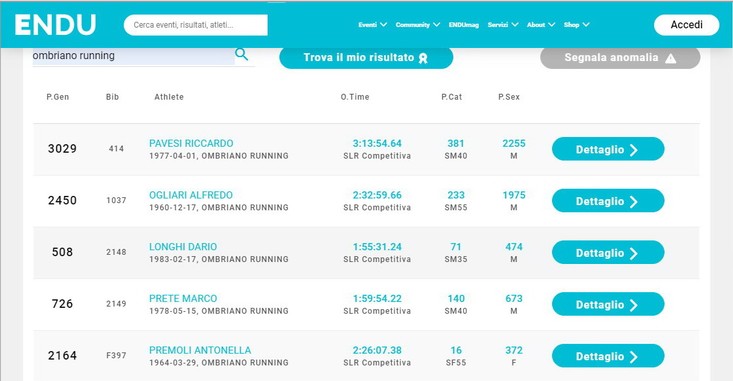Click the chevron arrow on Pavesi Riccardo's Dettaglio
The image size is (733, 381).
point(633,150)
